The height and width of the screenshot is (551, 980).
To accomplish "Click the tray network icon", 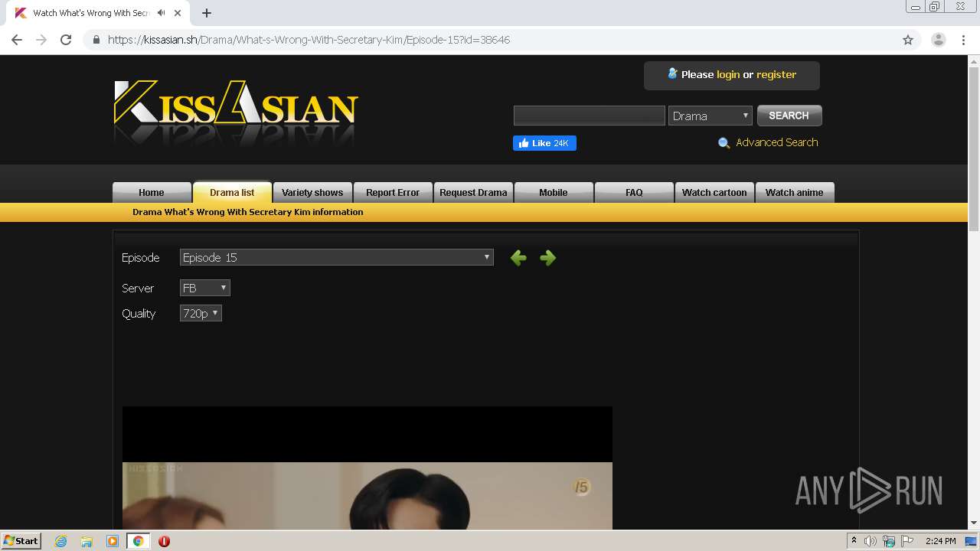I will 889,541.
